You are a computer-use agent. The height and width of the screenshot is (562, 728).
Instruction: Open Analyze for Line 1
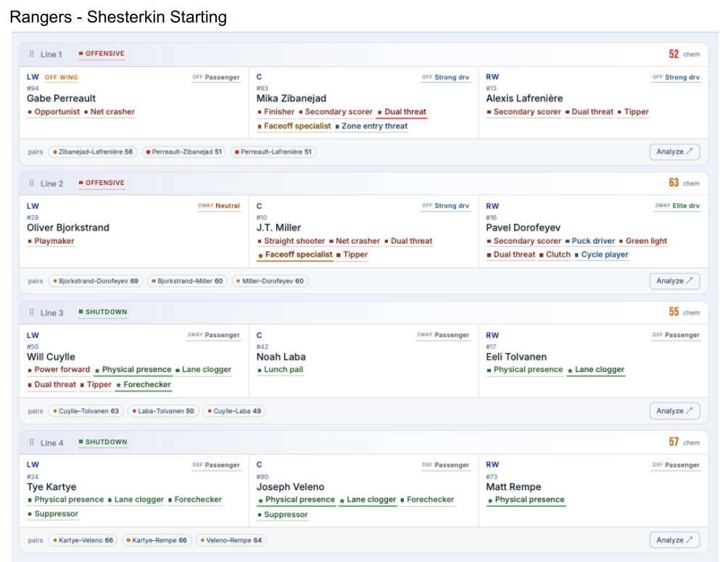click(x=674, y=152)
